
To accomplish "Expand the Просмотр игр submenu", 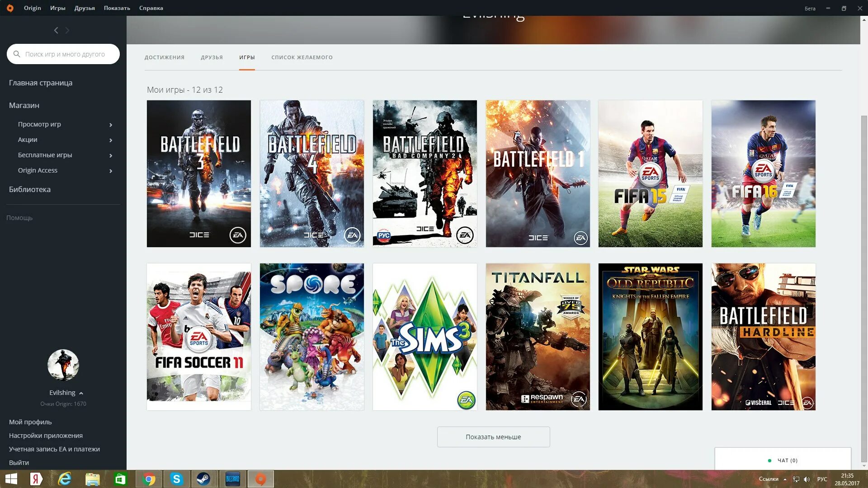I will click(x=111, y=125).
